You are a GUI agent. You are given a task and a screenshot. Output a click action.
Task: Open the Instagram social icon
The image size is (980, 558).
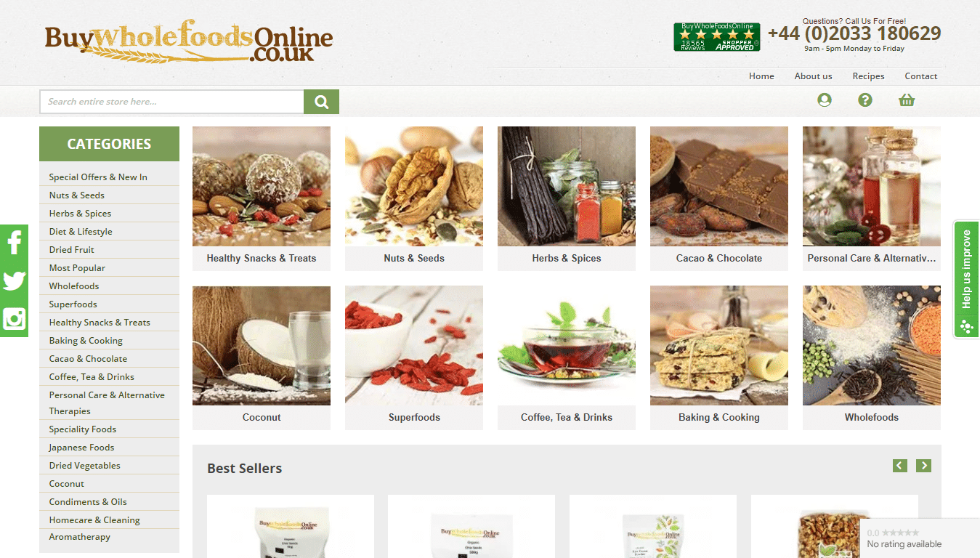pyautogui.click(x=14, y=319)
